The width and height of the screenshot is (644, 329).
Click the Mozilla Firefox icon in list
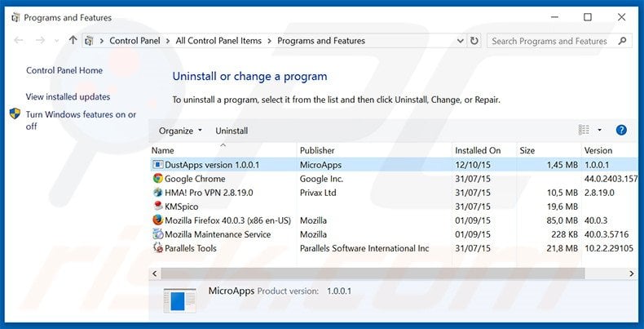point(157,220)
